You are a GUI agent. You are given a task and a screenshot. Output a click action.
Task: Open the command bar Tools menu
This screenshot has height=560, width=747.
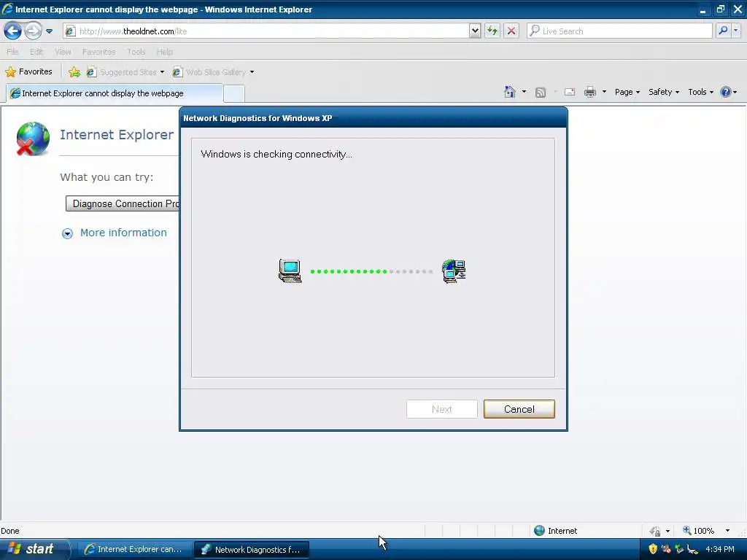coord(700,92)
